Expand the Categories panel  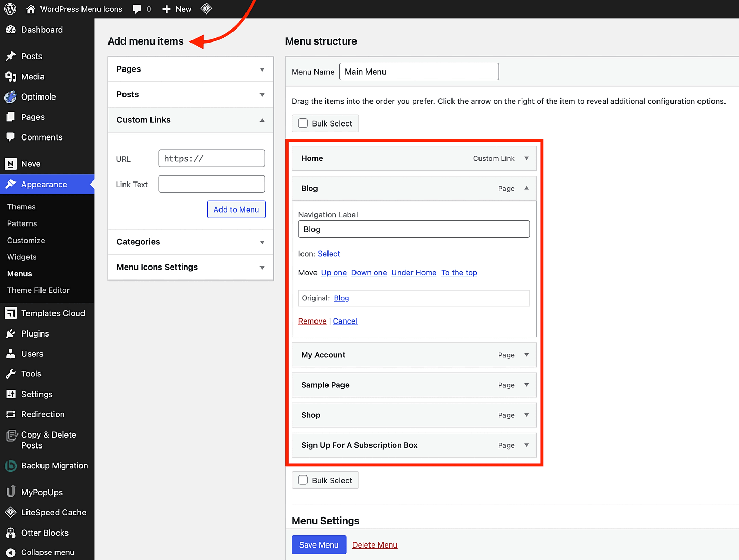(262, 242)
